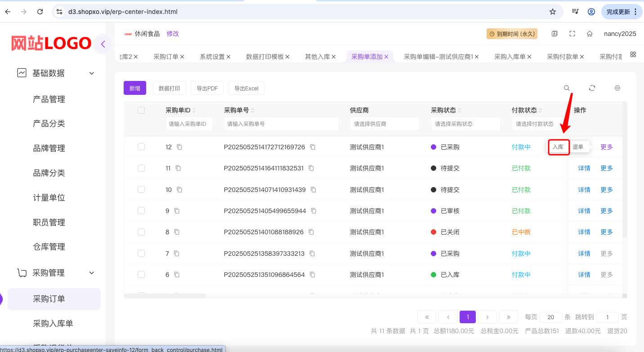Click the table search magnifier icon
This screenshot has width=644, height=352.
pos(567,88)
